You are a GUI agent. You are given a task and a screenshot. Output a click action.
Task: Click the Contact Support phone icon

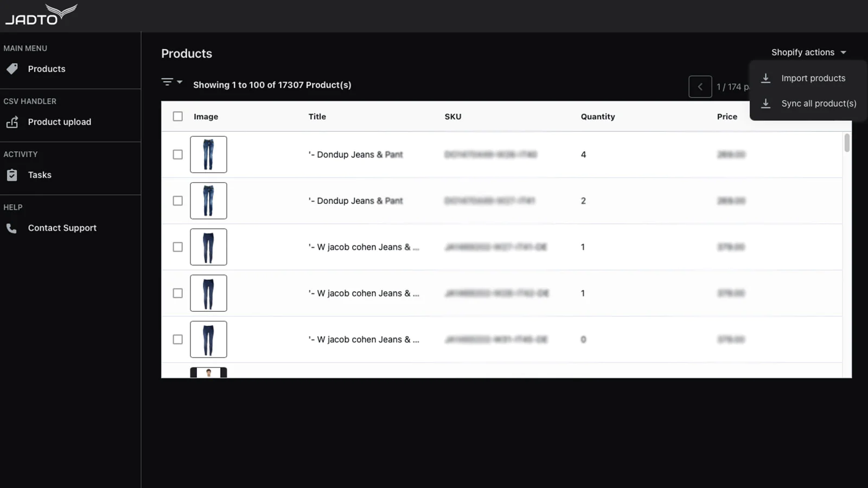11,228
